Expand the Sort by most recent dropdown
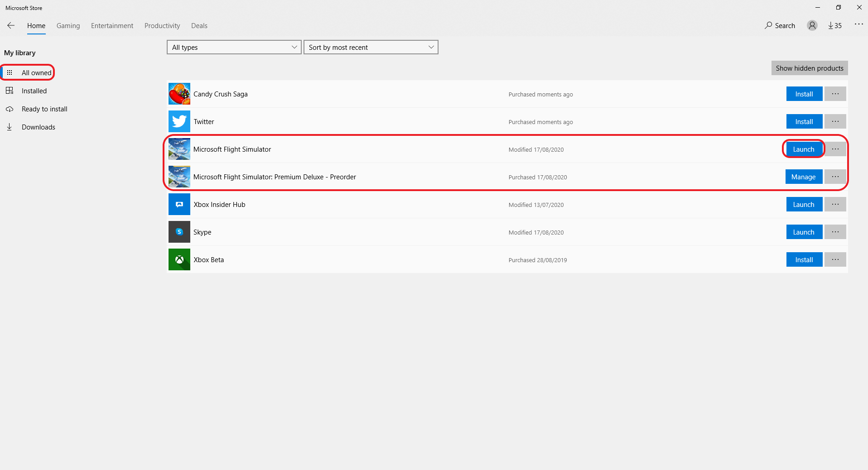868x470 pixels. (371, 48)
